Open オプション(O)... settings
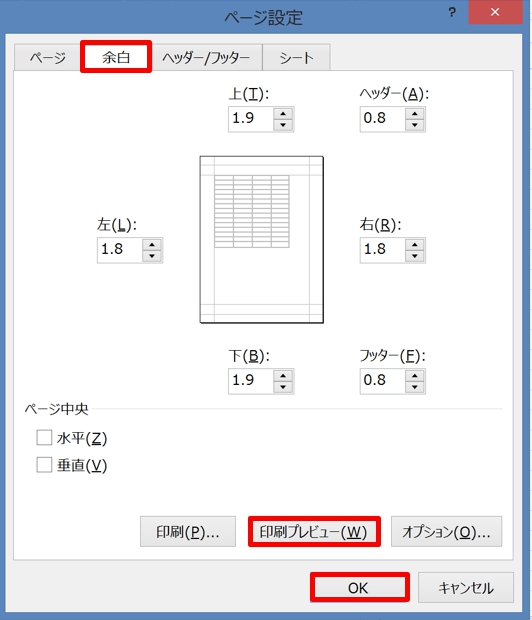The image size is (532, 620). point(447,532)
